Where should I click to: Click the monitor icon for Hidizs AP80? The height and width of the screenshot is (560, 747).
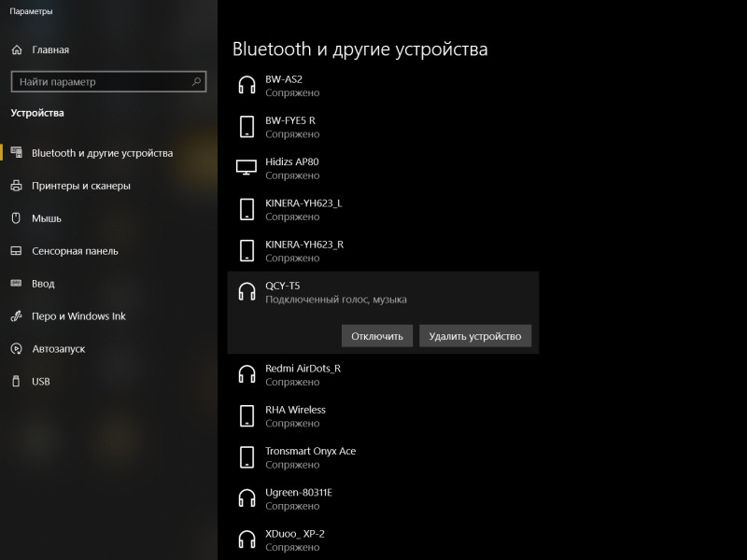tap(247, 168)
